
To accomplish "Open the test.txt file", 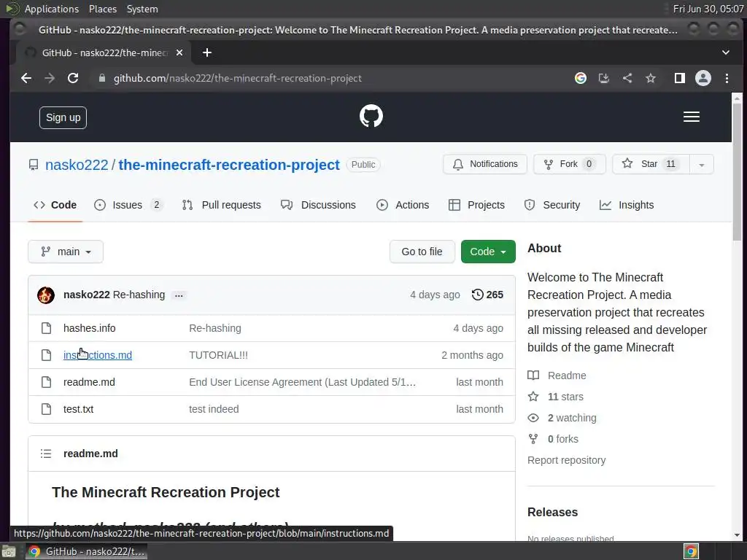I will pyautogui.click(x=78, y=410).
